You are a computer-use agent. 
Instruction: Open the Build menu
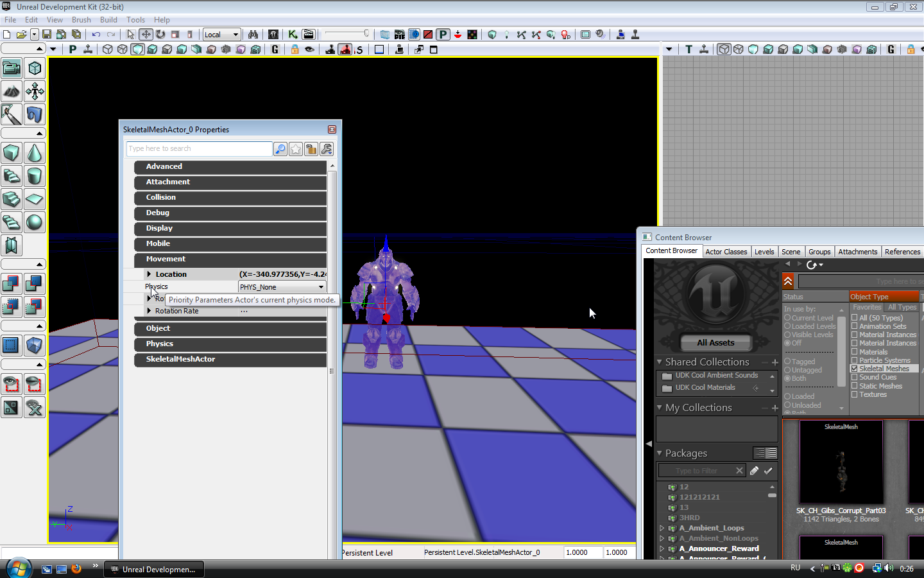click(x=108, y=20)
